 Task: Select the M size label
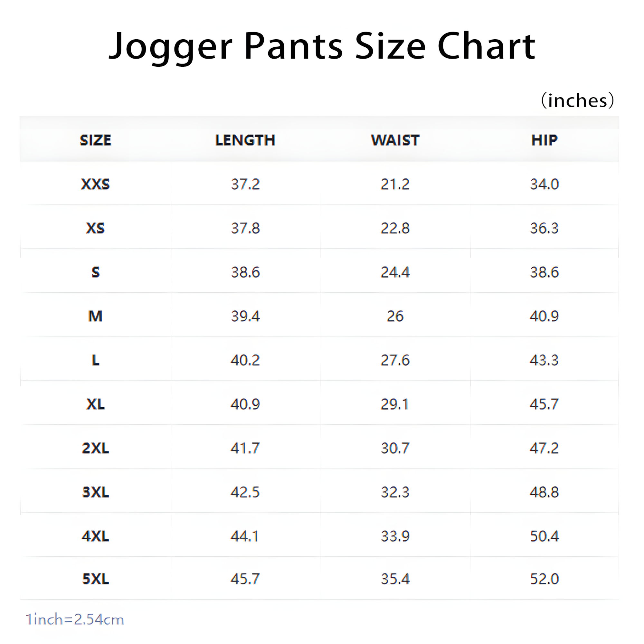click(95, 316)
